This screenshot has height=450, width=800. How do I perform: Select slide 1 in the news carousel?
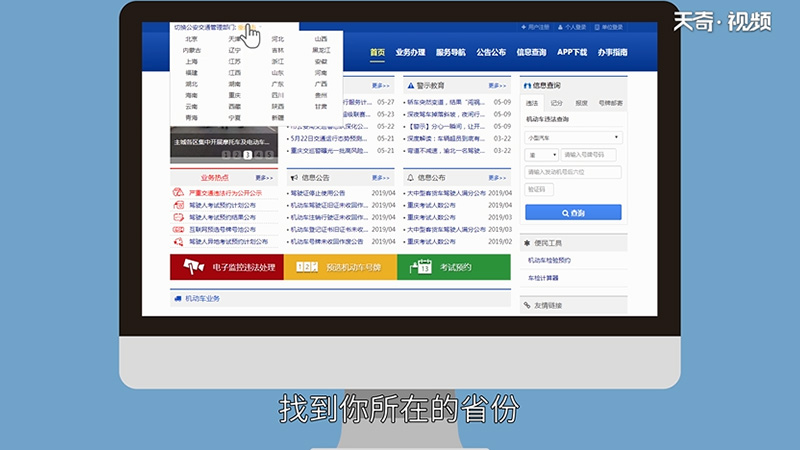tap(226, 155)
